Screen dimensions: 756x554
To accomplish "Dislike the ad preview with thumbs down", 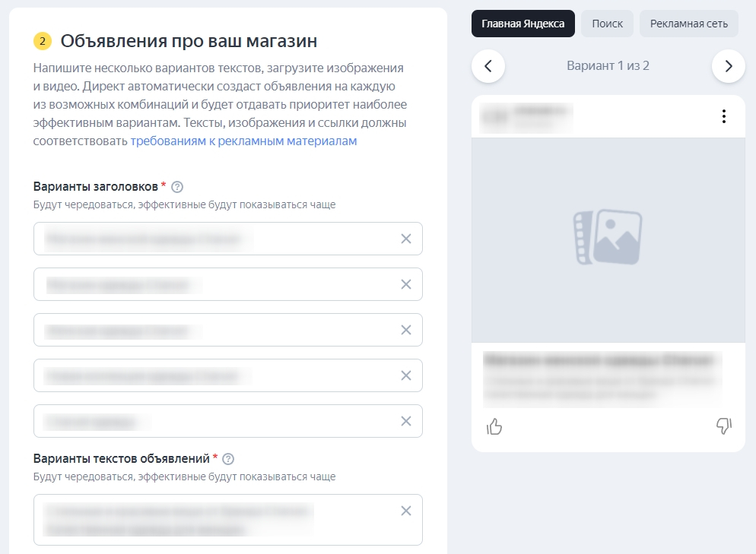I will (x=724, y=426).
